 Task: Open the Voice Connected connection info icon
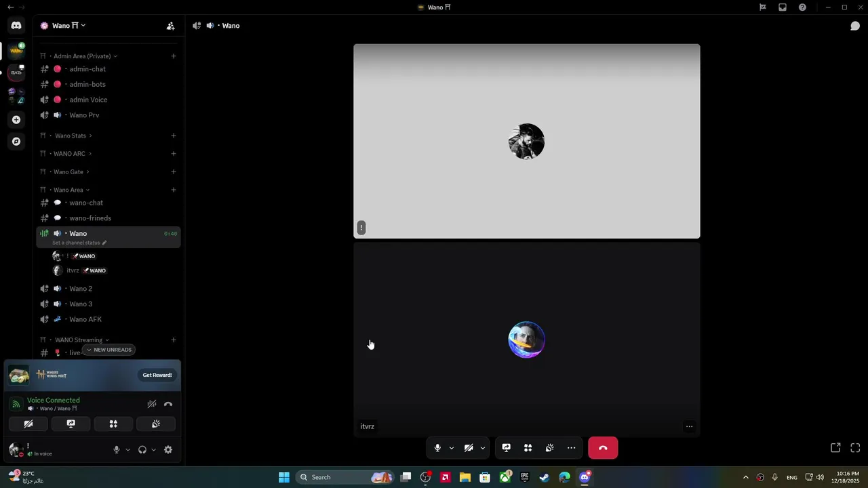click(16, 404)
